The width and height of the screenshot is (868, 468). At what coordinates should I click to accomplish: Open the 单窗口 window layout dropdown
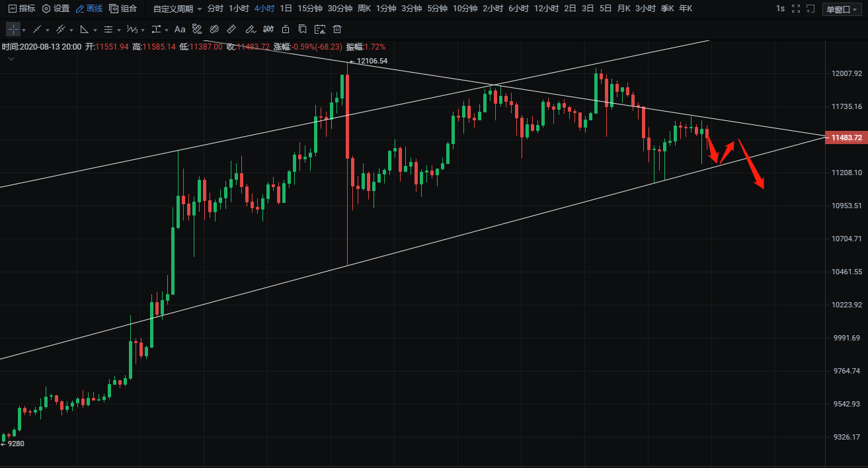point(842,9)
